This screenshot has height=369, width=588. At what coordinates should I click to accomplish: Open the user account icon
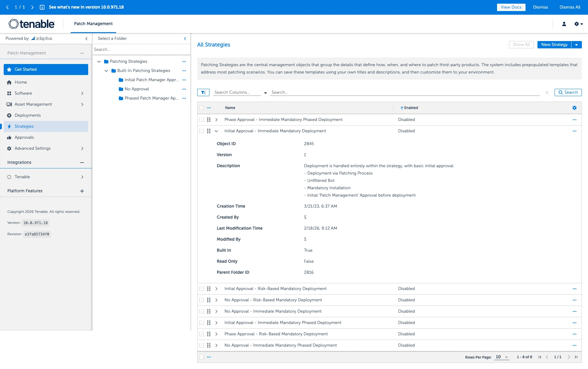[x=564, y=24]
